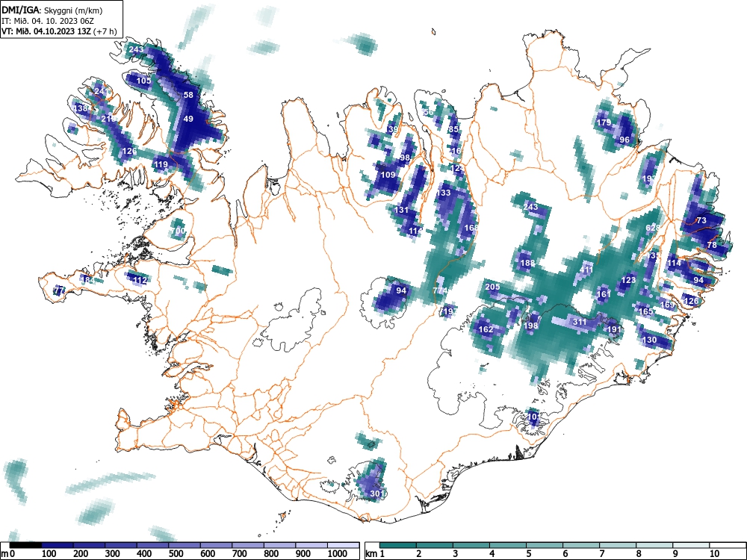Click the dark teal swatch between km 1 and 2
The width and height of the screenshot is (747, 560).
pos(398,545)
